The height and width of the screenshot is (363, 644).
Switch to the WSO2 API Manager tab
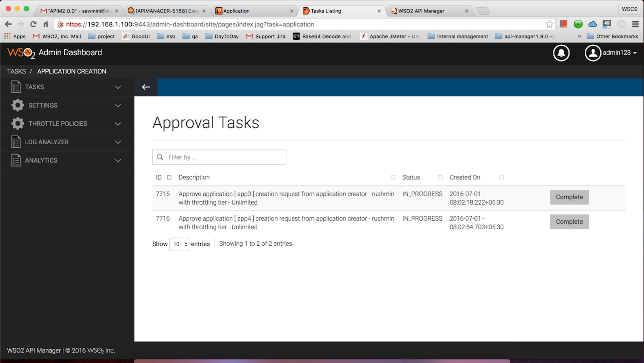click(x=421, y=11)
